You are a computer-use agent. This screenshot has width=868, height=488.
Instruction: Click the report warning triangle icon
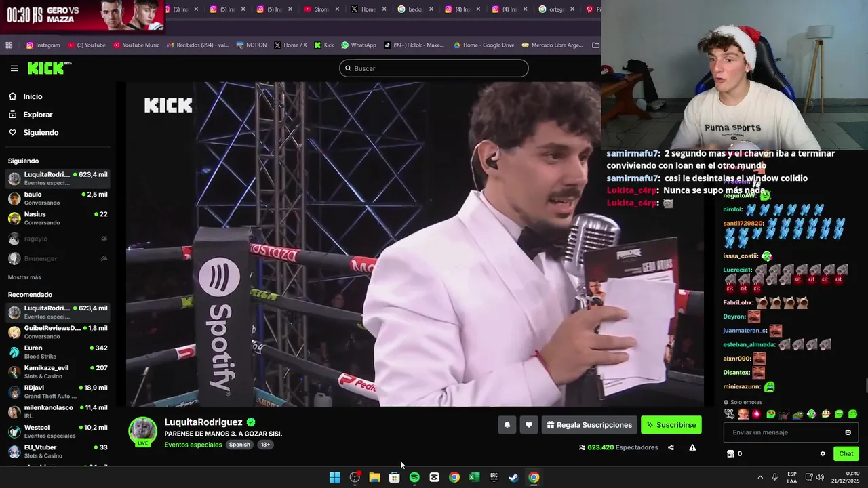tap(692, 447)
